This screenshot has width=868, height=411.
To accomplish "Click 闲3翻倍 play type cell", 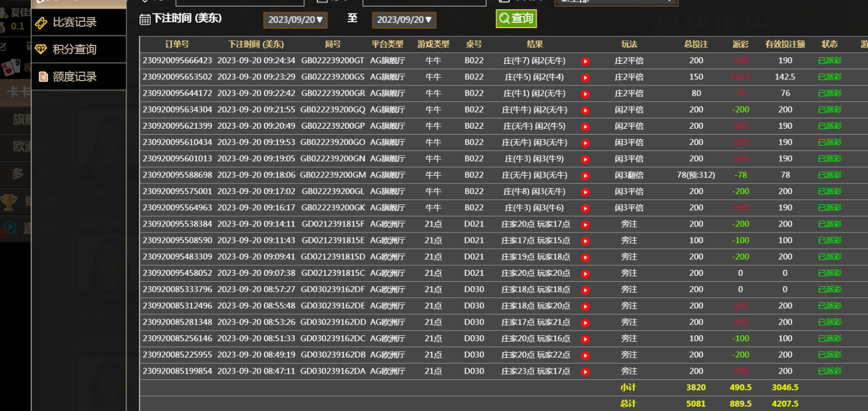I will (x=629, y=175).
